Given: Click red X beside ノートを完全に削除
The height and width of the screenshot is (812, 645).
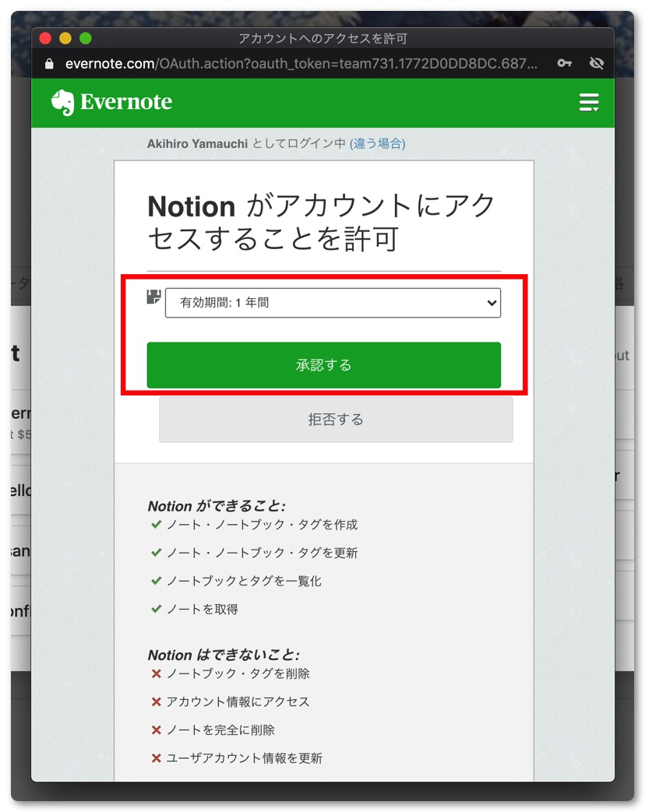Looking at the screenshot, I should (x=156, y=730).
